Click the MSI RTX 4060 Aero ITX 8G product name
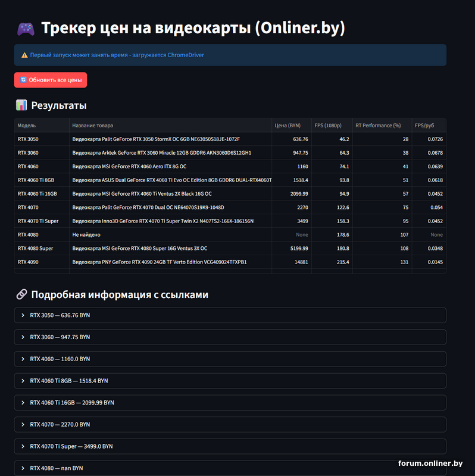 [170, 167]
